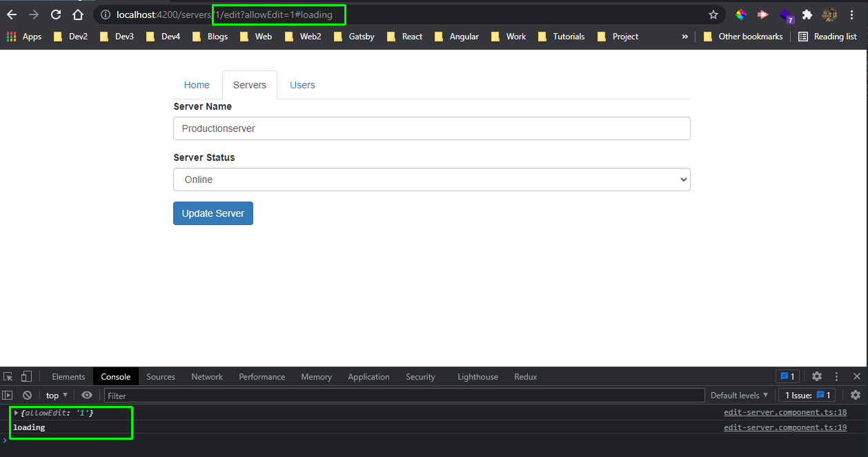
Task: Open the DevTools Performance panel
Action: (x=262, y=377)
